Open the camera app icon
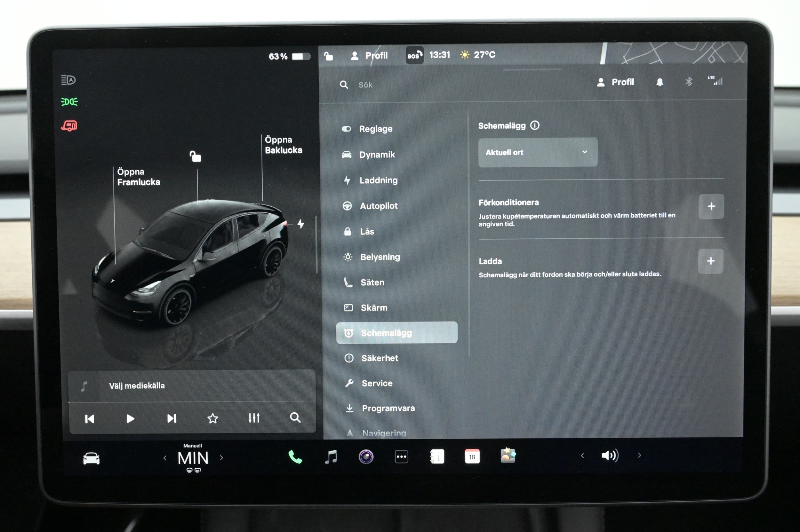 tap(366, 457)
